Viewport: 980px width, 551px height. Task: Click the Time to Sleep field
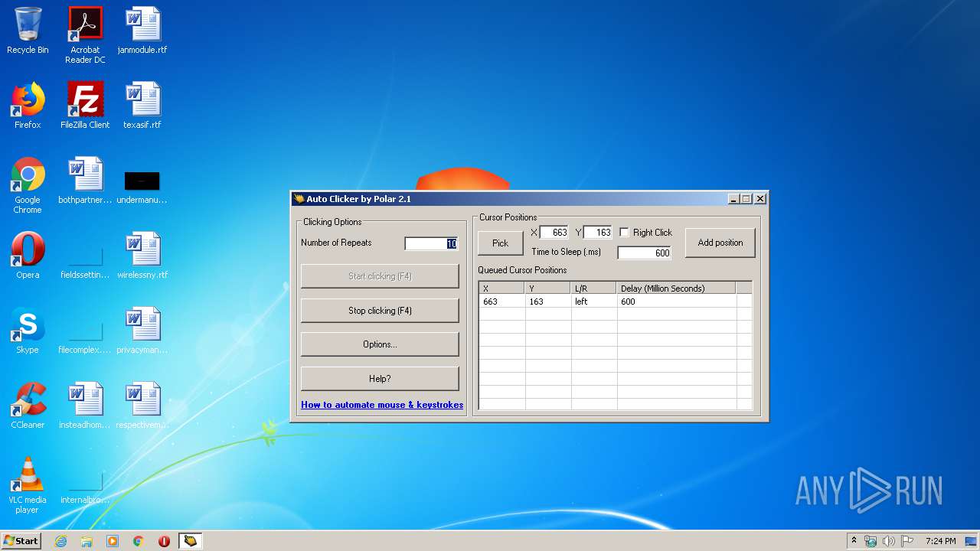click(645, 253)
